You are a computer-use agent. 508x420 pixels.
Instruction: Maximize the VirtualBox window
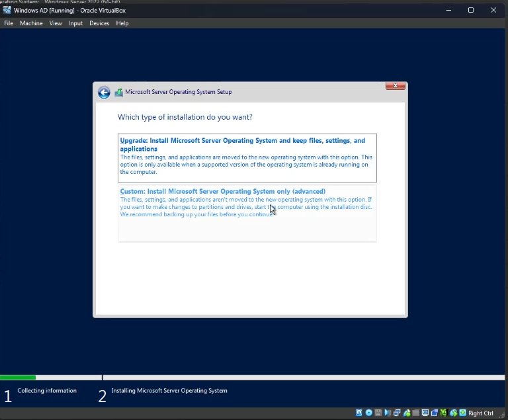[471, 10]
